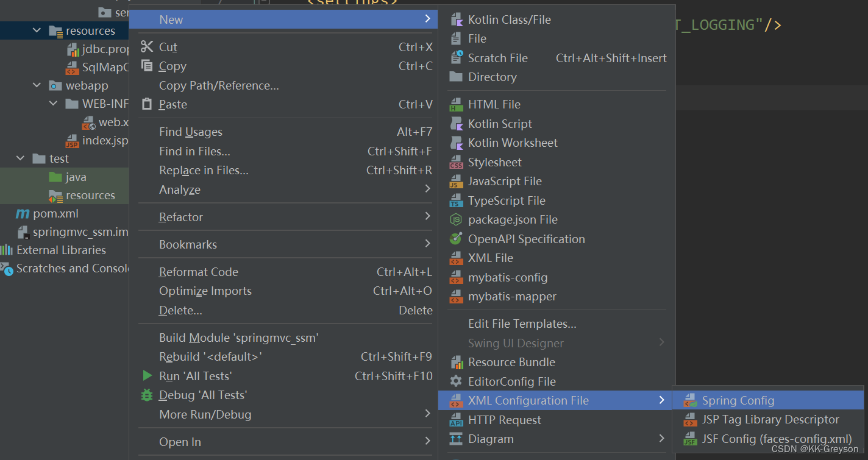The width and height of the screenshot is (868, 460).
Task: Click the Kotlin Worksheet icon
Action: [457, 143]
